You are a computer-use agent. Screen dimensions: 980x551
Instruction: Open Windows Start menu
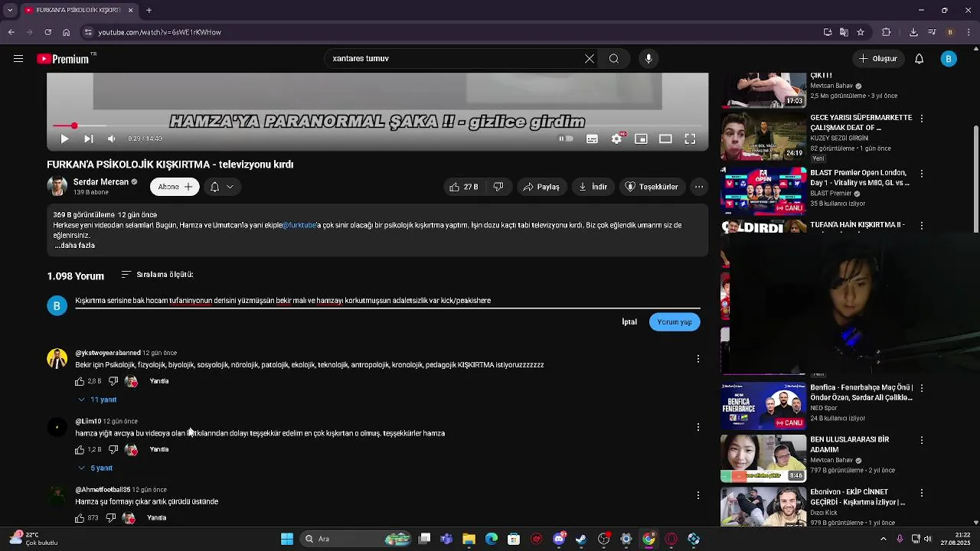click(287, 539)
